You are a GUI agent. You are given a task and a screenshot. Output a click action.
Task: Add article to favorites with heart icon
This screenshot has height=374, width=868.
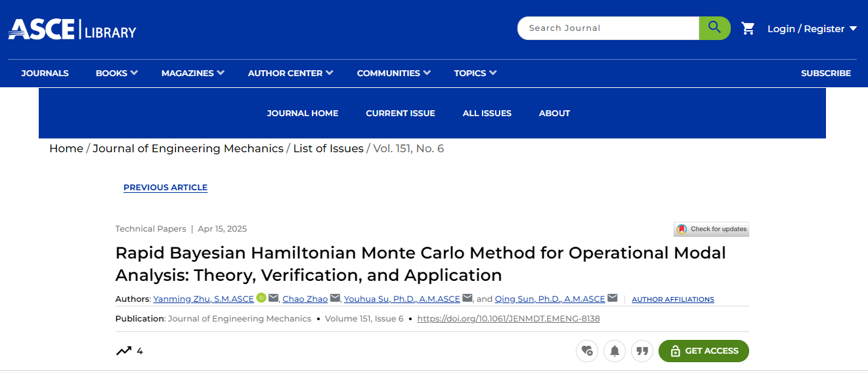click(587, 351)
